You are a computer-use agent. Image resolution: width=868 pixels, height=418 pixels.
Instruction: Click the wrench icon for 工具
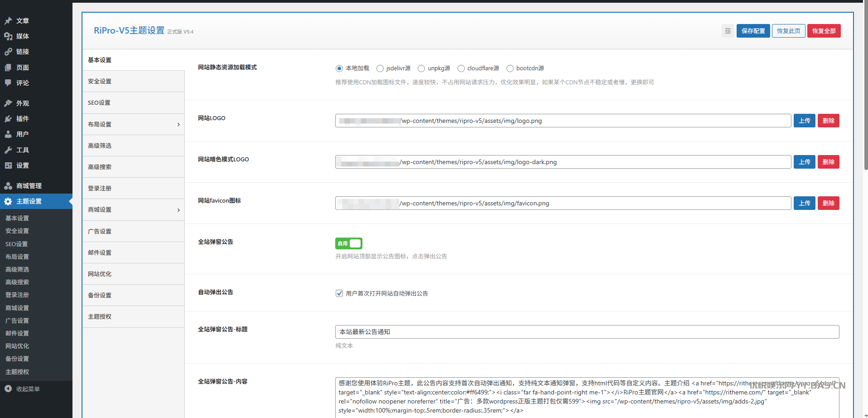pos(8,150)
